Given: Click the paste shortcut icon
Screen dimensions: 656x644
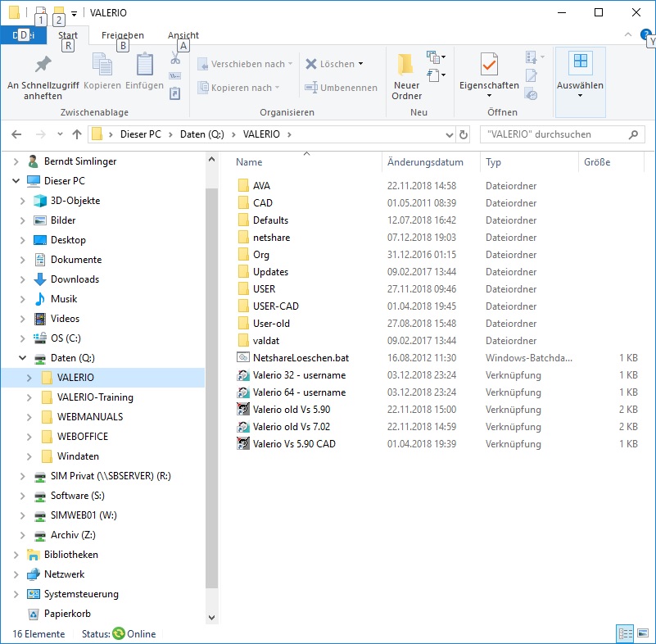Looking at the screenshot, I should click(175, 93).
